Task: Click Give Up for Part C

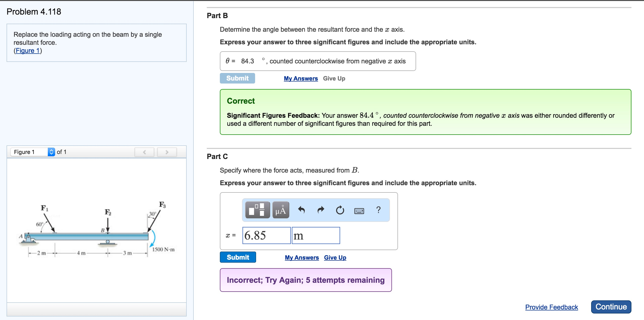Action: tap(335, 257)
